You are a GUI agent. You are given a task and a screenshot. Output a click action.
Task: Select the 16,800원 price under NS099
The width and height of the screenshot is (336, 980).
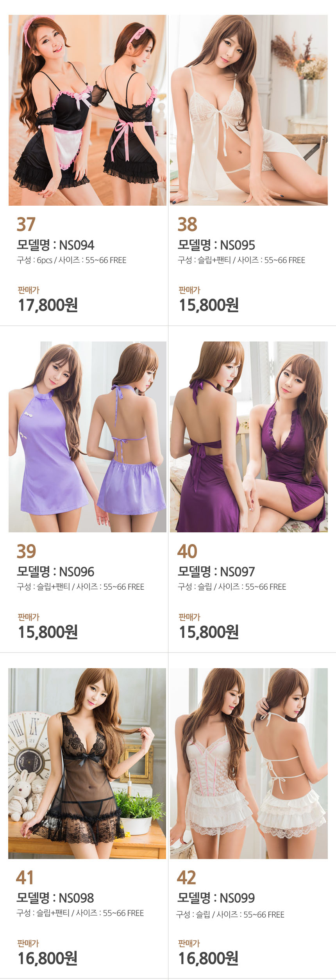click(x=208, y=958)
